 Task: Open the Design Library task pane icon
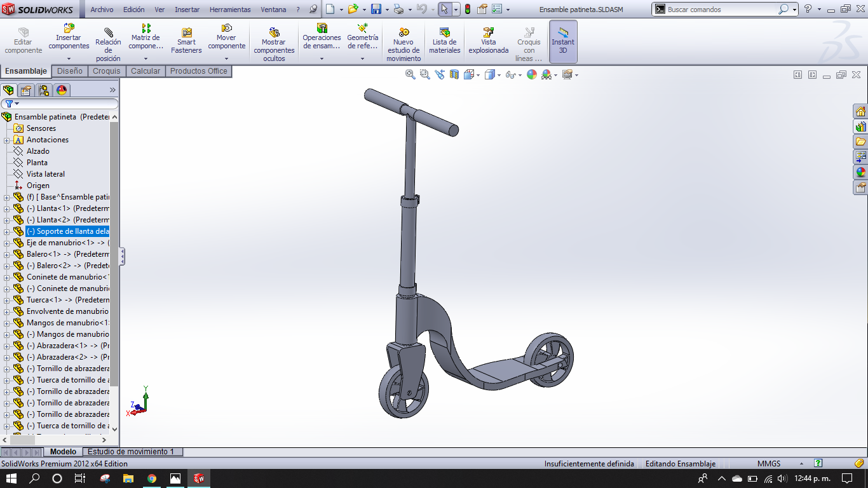point(860,126)
